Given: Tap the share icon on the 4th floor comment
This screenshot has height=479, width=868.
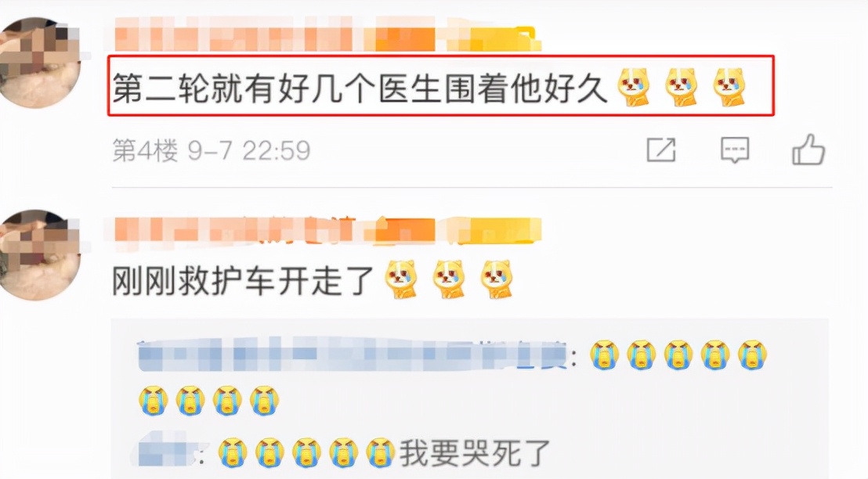Looking at the screenshot, I should tap(661, 149).
